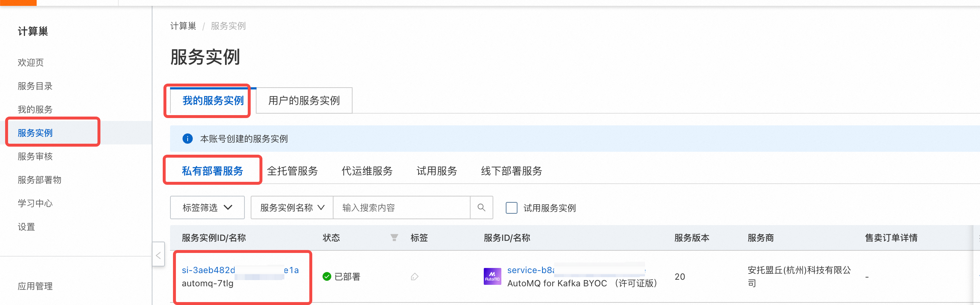The height and width of the screenshot is (305, 980).
Task: Switch to 我的服务实例 tab
Action: click(x=213, y=100)
